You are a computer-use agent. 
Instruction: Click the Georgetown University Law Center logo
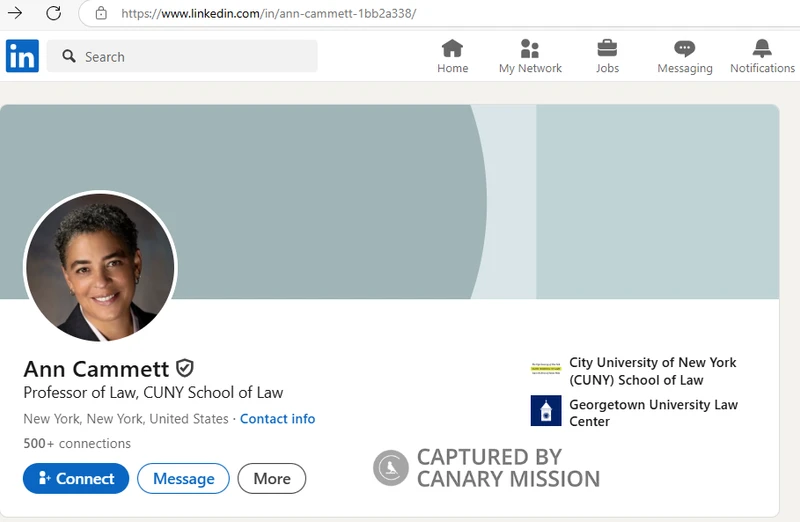[546, 410]
